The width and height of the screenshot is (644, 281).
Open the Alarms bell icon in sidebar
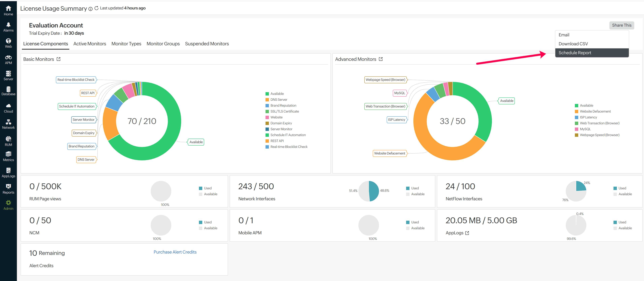8,24
